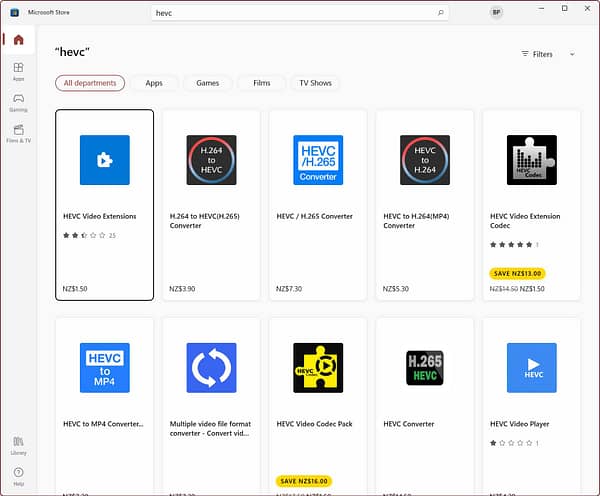Open the Library in sidebar
Image resolution: width=600 pixels, height=496 pixels.
tap(18, 446)
